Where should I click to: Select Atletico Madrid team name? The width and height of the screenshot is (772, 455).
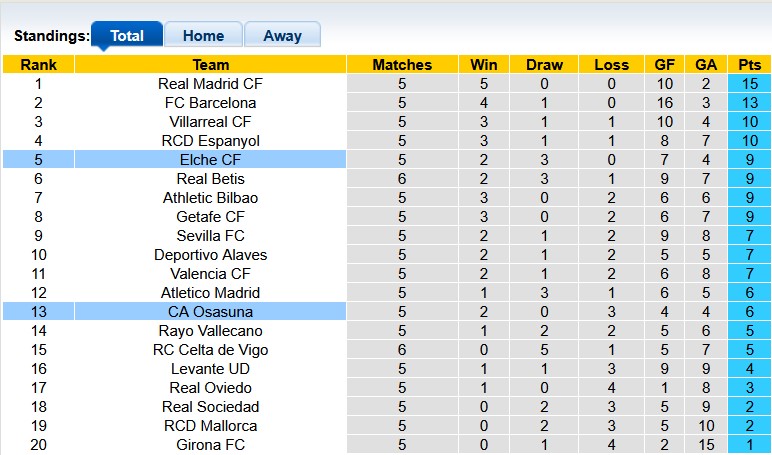coord(210,293)
